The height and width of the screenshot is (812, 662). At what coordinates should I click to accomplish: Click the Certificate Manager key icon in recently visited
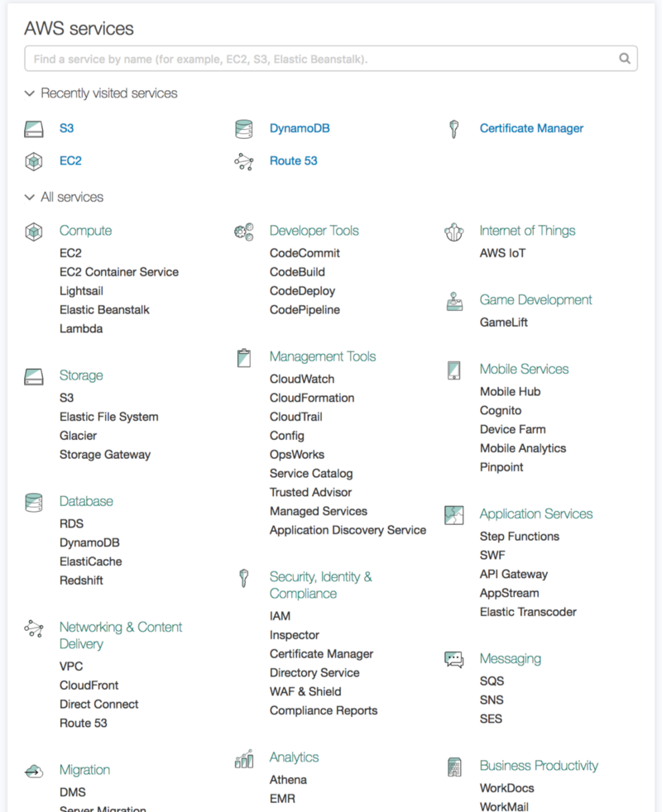pos(453,129)
